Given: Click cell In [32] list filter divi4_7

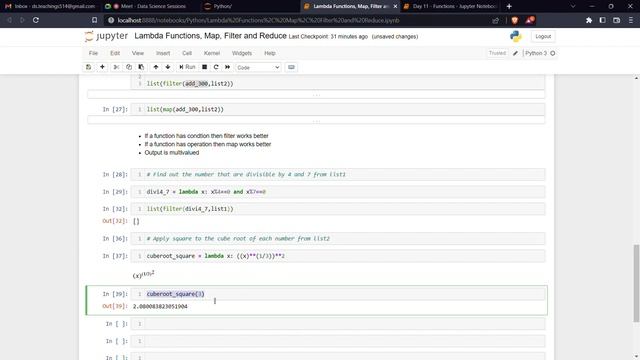Looking at the screenshot, I should coord(338,209).
